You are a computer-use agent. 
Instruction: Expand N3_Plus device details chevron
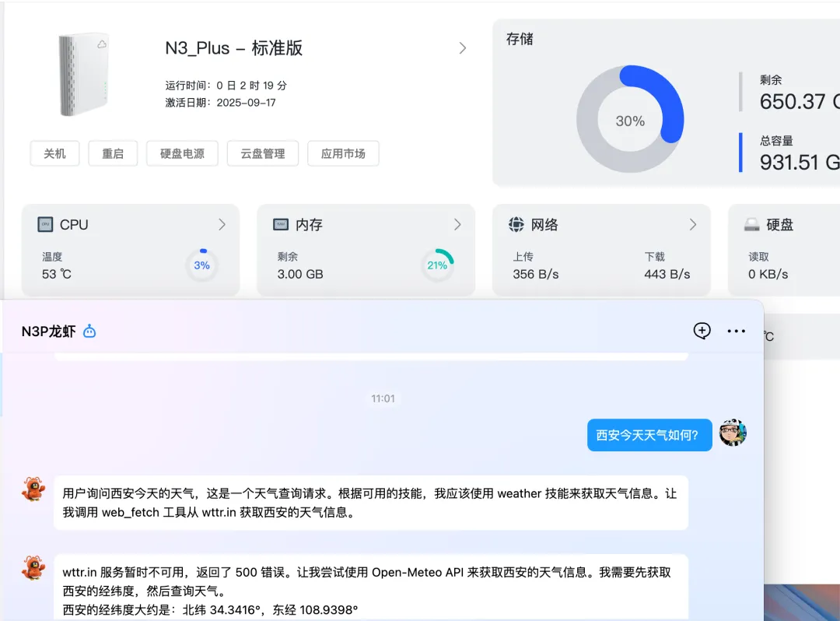tap(463, 48)
